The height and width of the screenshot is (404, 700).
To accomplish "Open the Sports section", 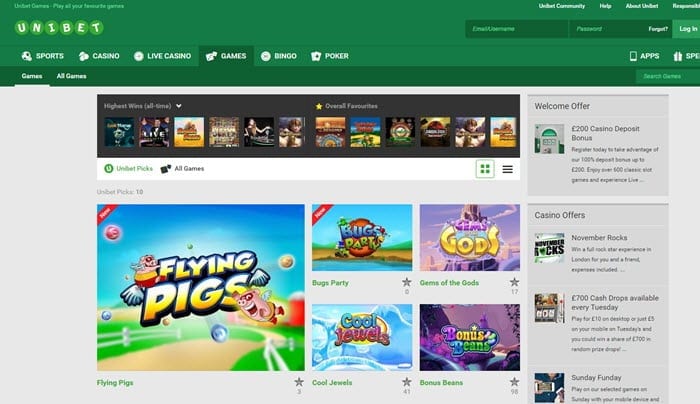I will (x=43, y=56).
